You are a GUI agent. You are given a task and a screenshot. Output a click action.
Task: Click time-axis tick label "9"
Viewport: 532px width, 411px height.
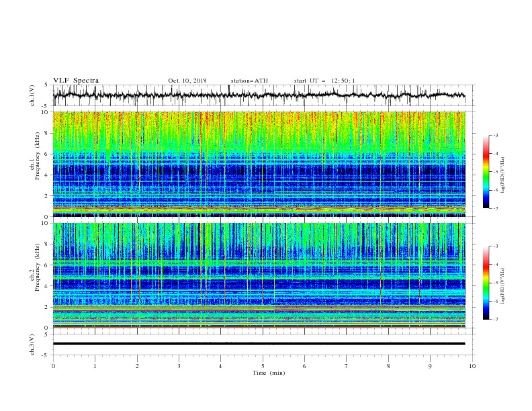pos(430,366)
